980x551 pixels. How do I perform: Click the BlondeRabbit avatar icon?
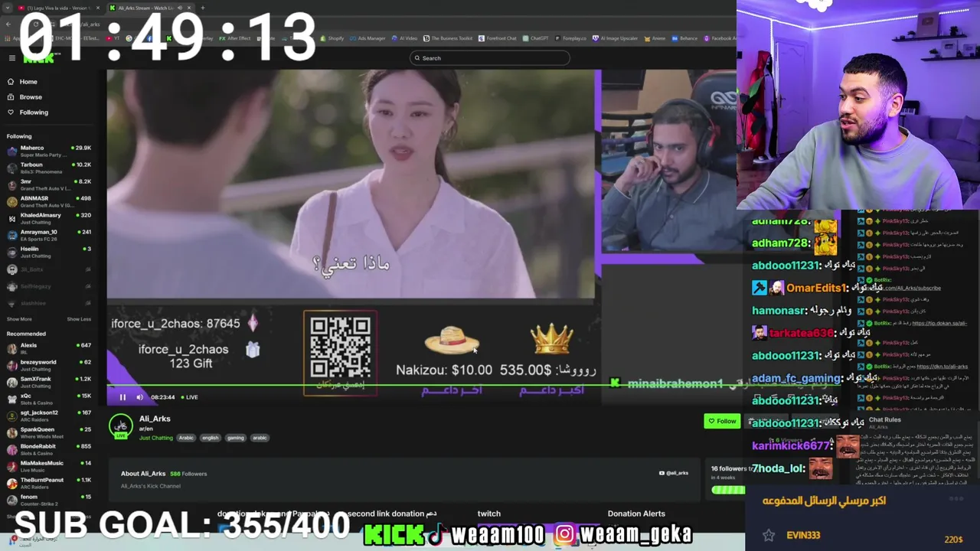click(11, 449)
